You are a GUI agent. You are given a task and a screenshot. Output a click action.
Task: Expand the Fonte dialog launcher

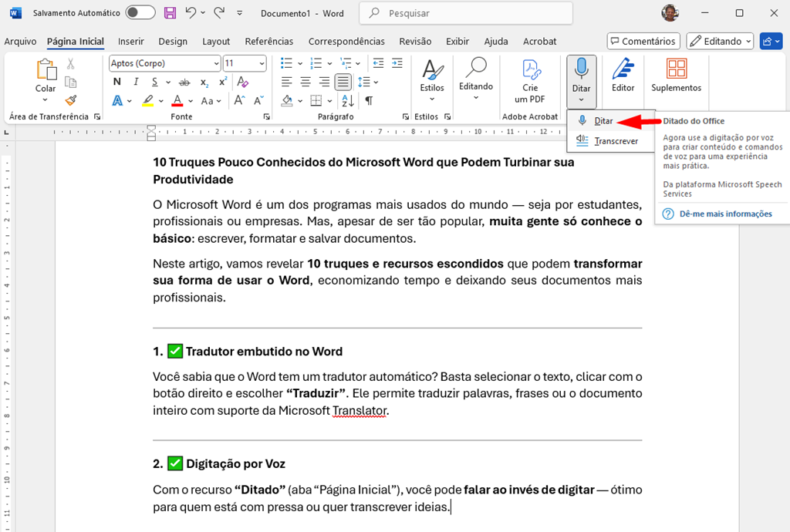click(266, 116)
